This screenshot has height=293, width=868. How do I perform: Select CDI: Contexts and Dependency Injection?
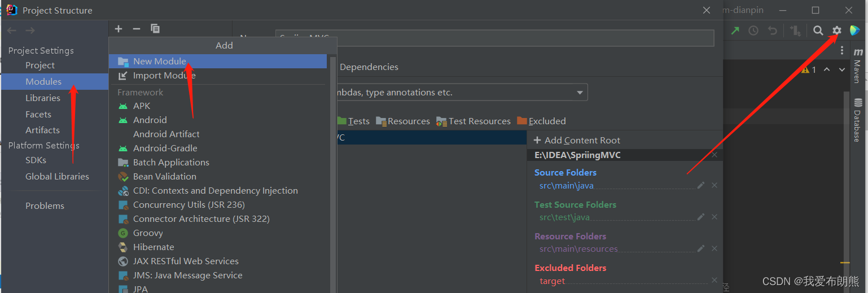tap(218, 190)
